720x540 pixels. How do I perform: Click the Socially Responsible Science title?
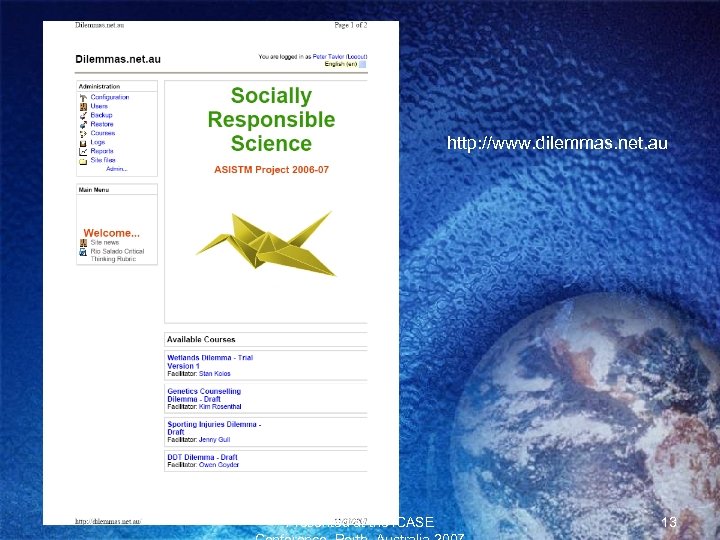click(x=271, y=119)
